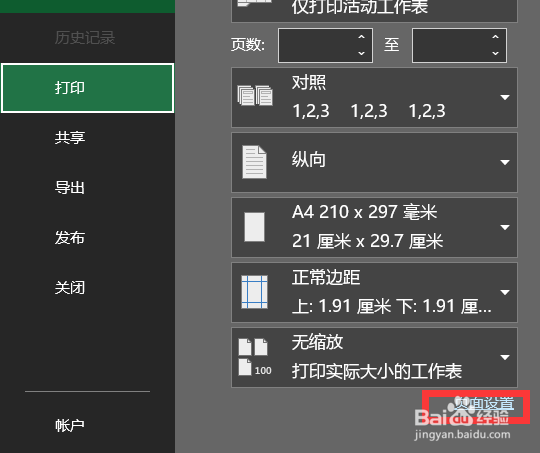Click the margin values text 上: 1.91 厘米
Viewport: 540px width, 453px height.
(342, 306)
